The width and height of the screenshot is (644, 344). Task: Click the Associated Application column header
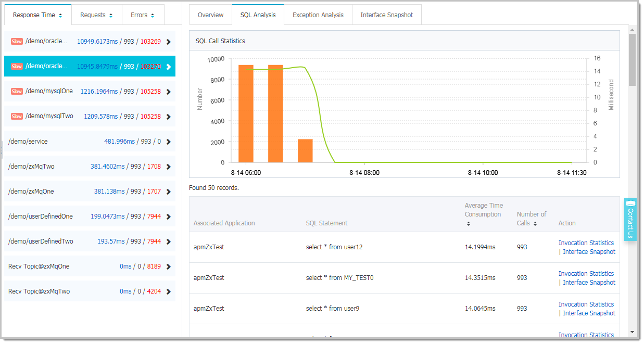[x=224, y=223]
